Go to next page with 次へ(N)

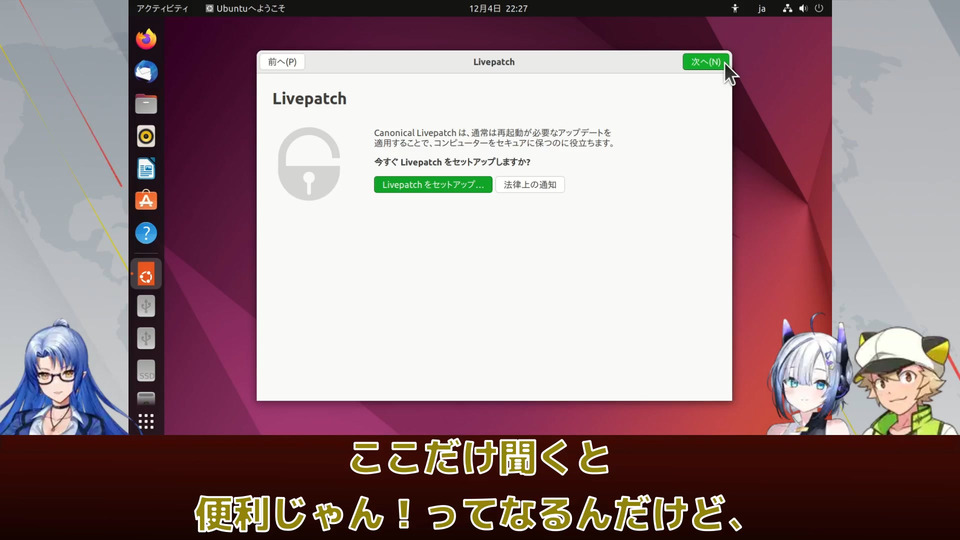706,62
